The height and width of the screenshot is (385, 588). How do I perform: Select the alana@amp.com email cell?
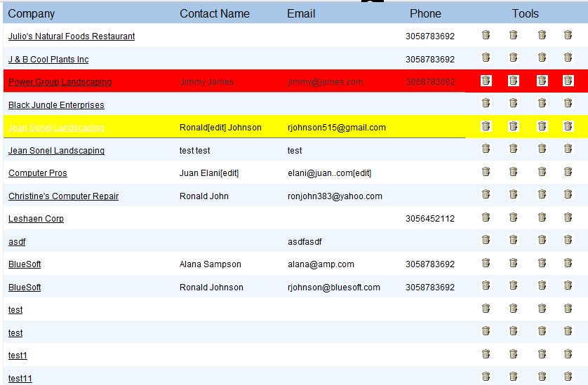321,264
